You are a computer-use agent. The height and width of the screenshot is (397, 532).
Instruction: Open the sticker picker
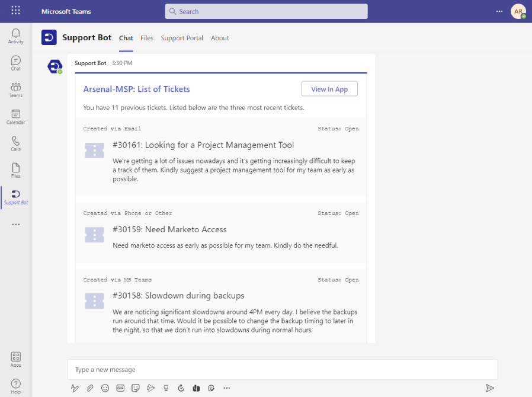point(136,388)
